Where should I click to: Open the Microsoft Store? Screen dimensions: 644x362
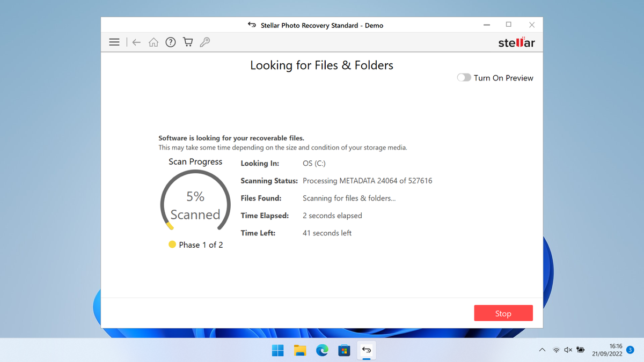coord(343,350)
